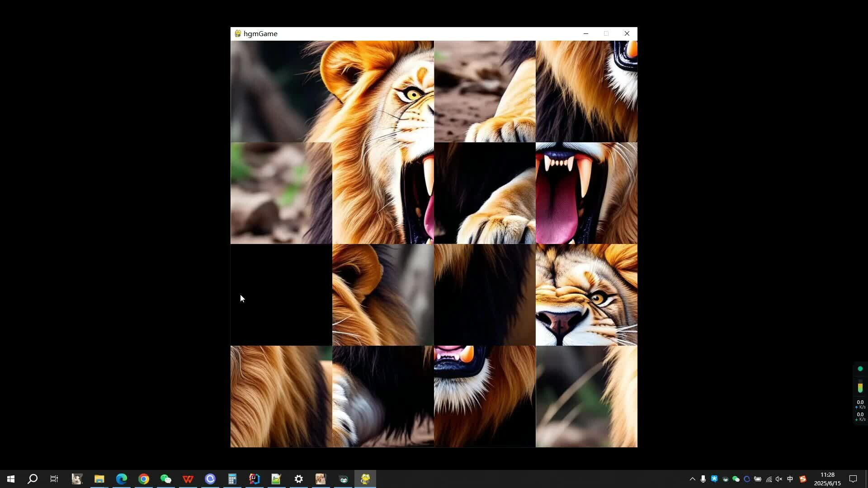
Task: Expand the hidden system tray icons chevron
Action: [x=692, y=479]
